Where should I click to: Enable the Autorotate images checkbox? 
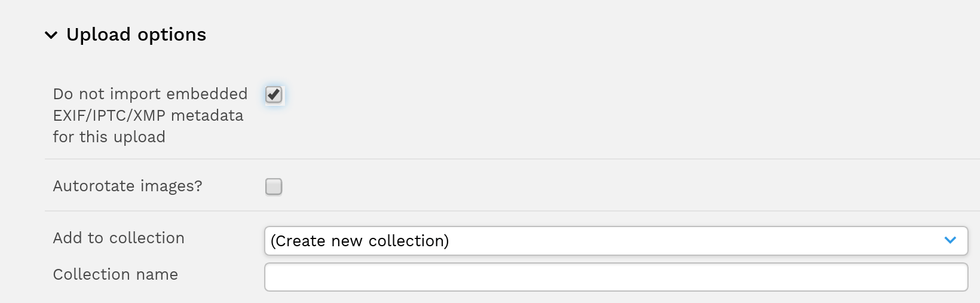(x=274, y=186)
